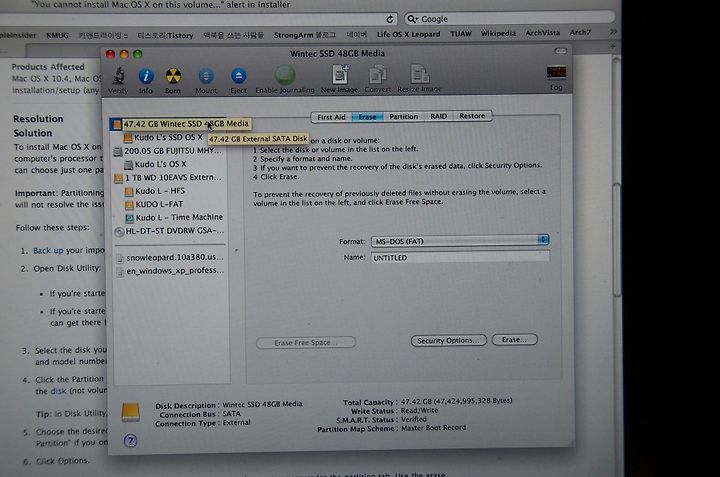Click the browser page vertical scrollbar
Viewport: 720px width, 477px height.
616,239
